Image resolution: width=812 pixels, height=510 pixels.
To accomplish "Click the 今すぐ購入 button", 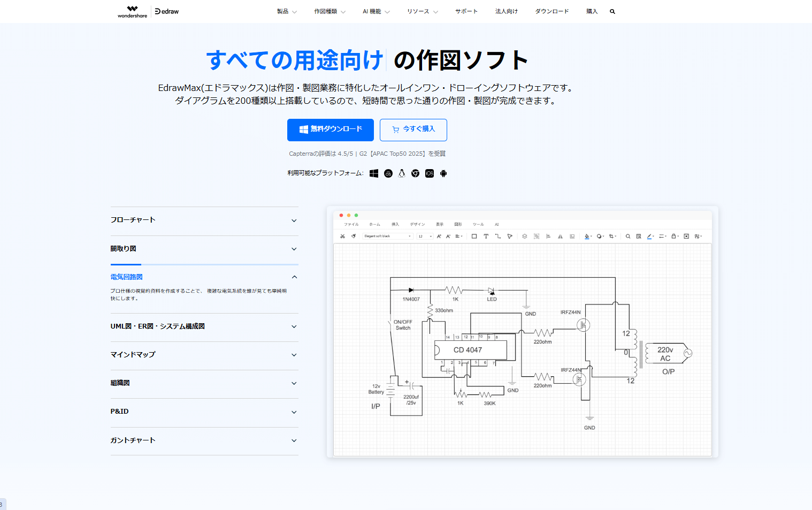I will [x=413, y=130].
